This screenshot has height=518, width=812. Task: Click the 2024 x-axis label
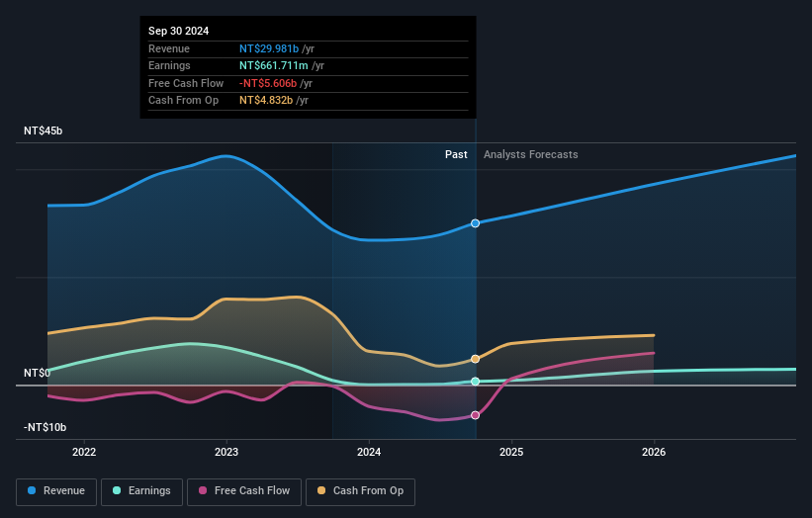click(369, 452)
